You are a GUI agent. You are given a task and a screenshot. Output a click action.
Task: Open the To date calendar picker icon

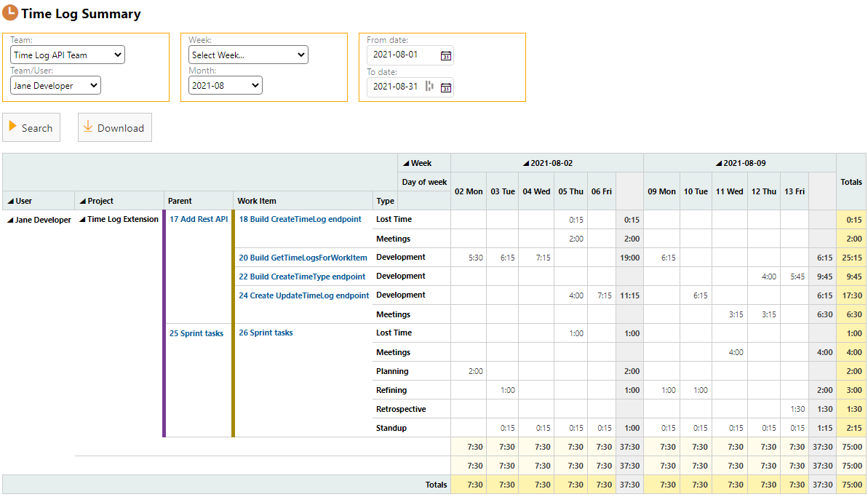(x=446, y=87)
